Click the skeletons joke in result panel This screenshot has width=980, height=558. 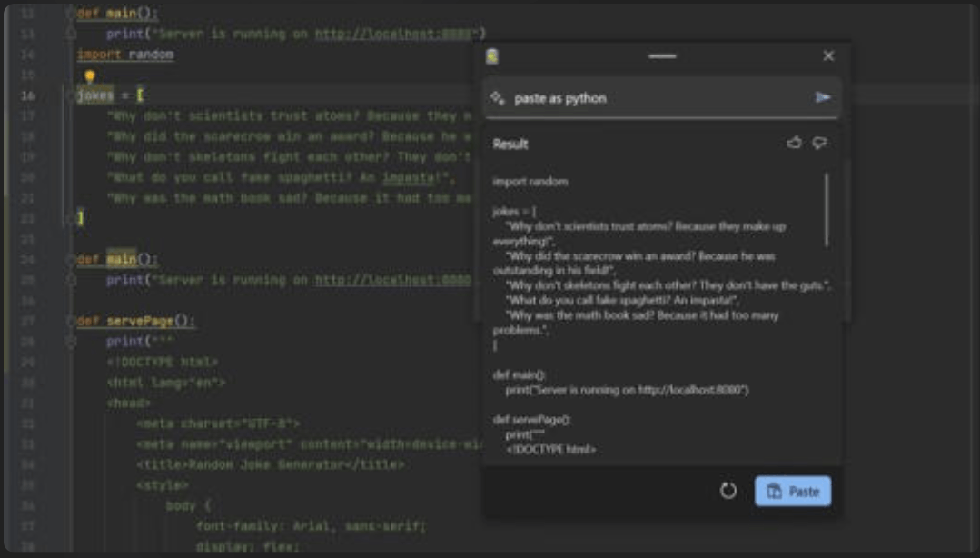point(668,286)
